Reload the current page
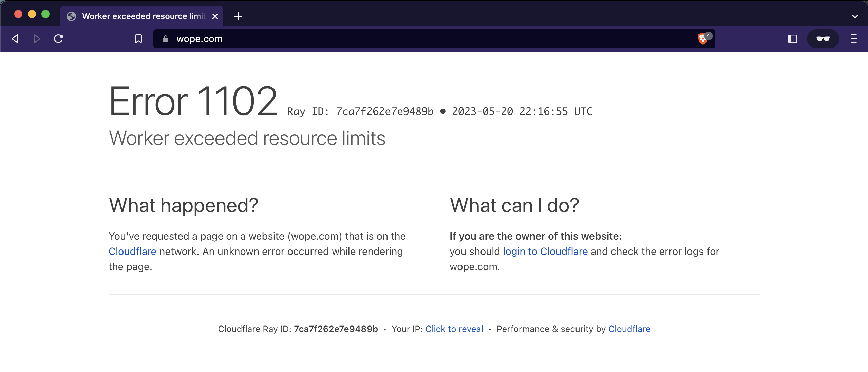 (x=58, y=39)
